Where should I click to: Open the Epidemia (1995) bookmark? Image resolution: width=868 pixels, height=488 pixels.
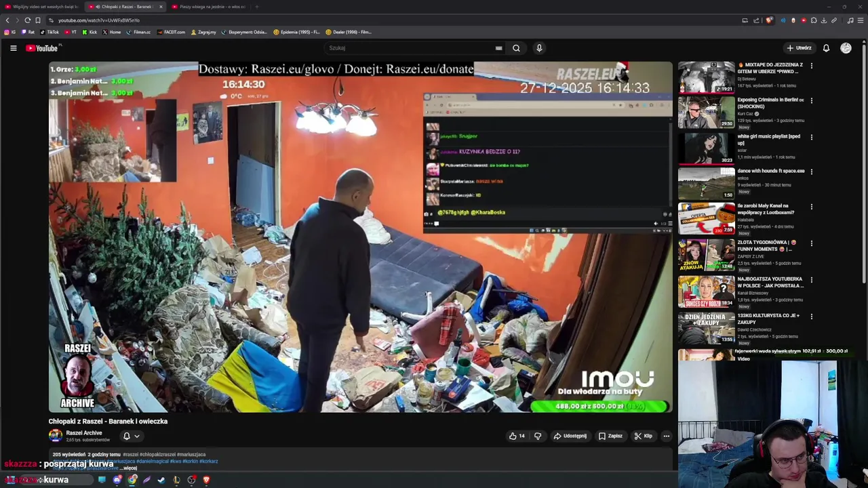click(x=296, y=32)
